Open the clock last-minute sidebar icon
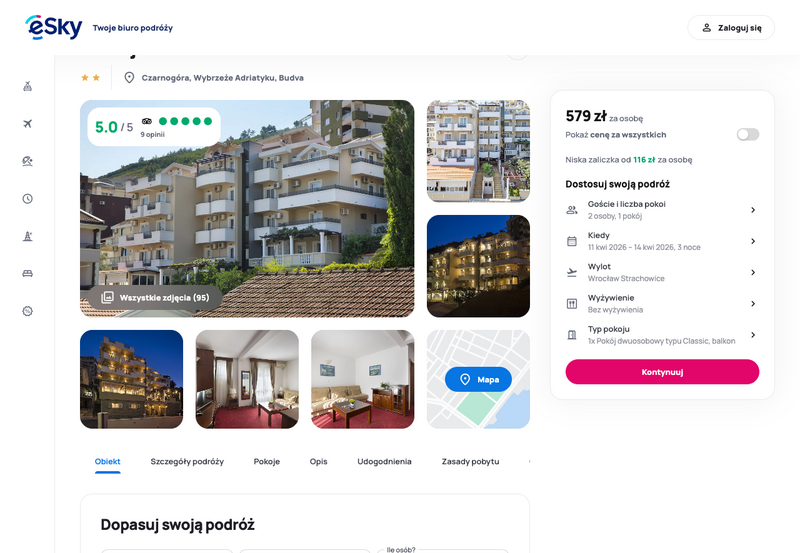 pos(28,198)
